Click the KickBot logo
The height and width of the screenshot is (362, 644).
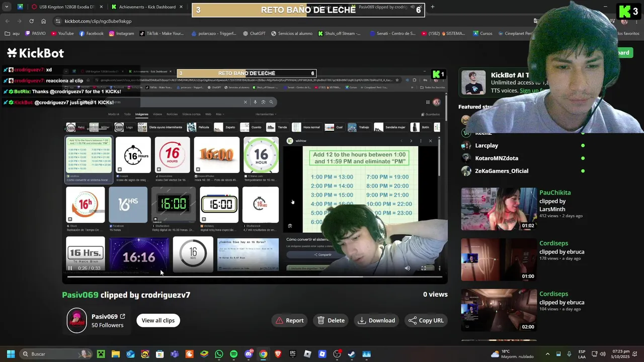click(x=35, y=53)
